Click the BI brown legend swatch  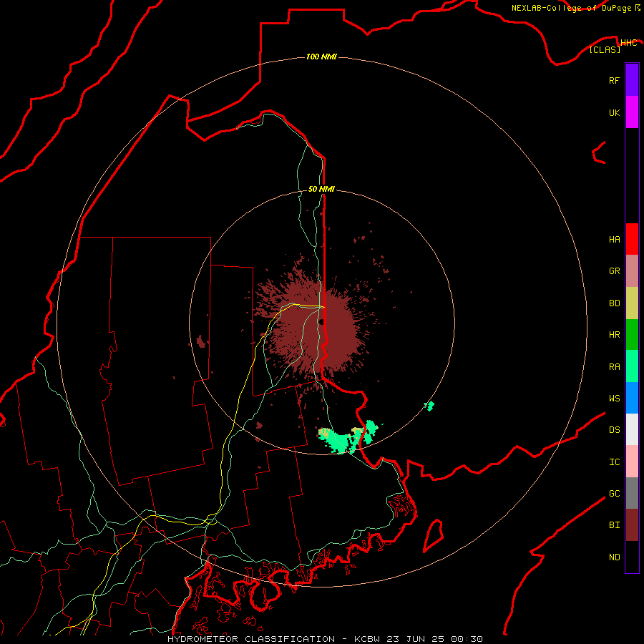coord(632,525)
